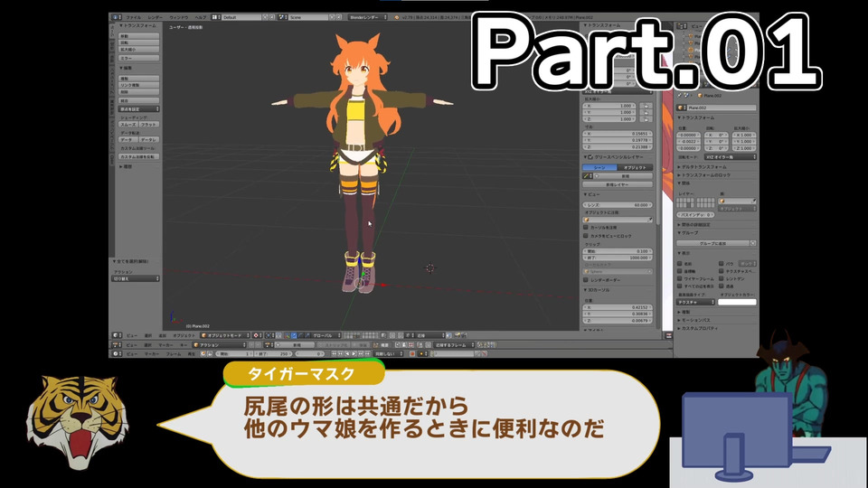This screenshot has width=868, height=488.
Task: Click the scale X lock icon
Action: click(646, 106)
